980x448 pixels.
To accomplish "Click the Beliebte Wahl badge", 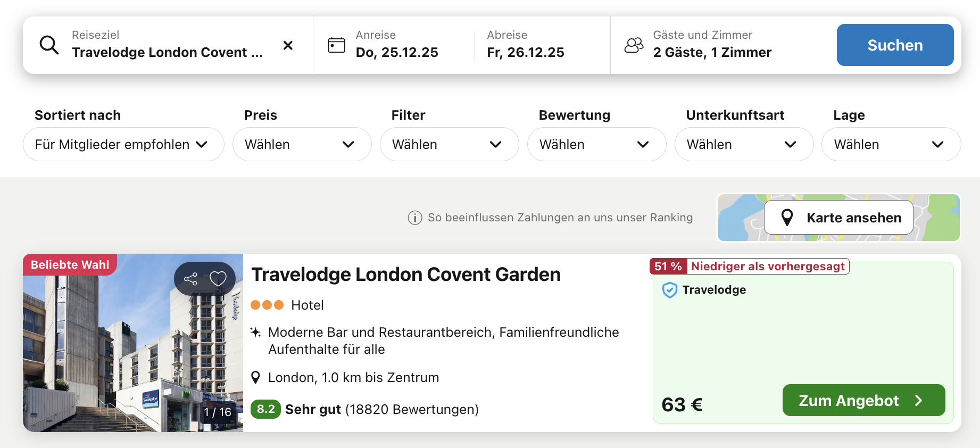I will click(x=70, y=264).
